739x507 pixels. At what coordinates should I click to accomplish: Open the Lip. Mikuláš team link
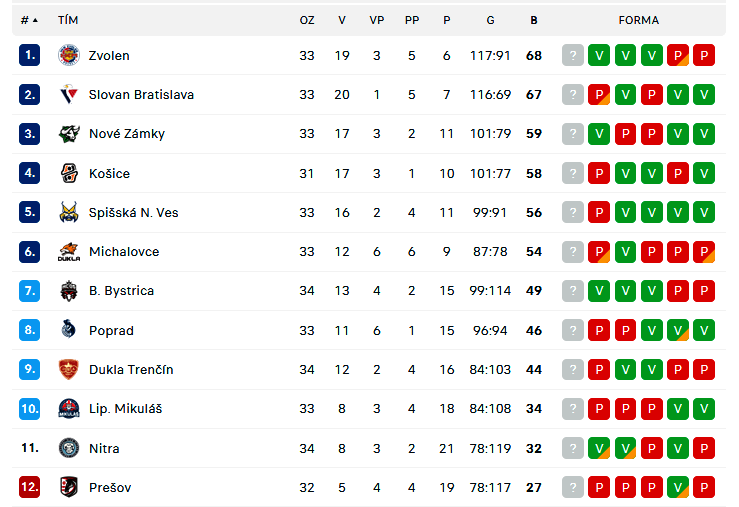125,409
